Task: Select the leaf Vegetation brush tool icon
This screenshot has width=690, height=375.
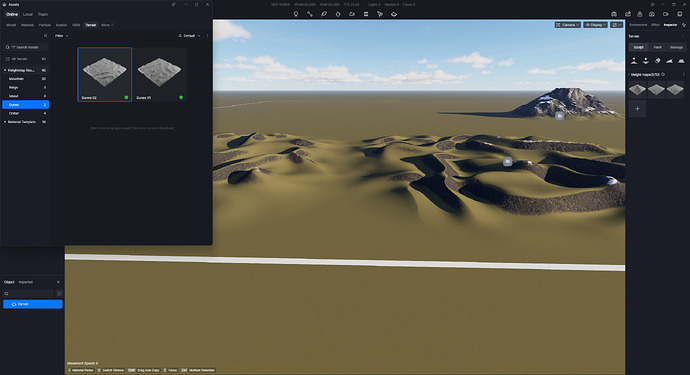Action: tap(324, 14)
